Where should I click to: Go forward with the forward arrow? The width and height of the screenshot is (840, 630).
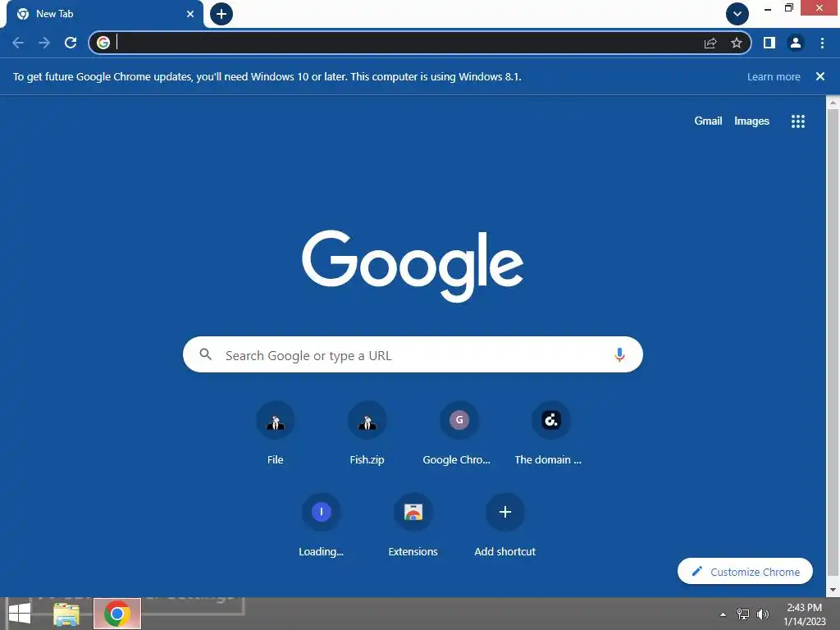click(x=44, y=43)
